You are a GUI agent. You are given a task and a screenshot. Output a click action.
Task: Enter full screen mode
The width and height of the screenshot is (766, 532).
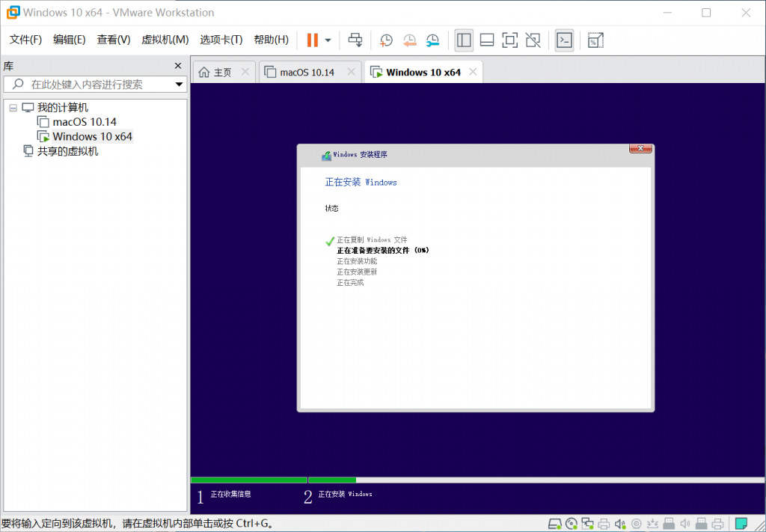[509, 40]
